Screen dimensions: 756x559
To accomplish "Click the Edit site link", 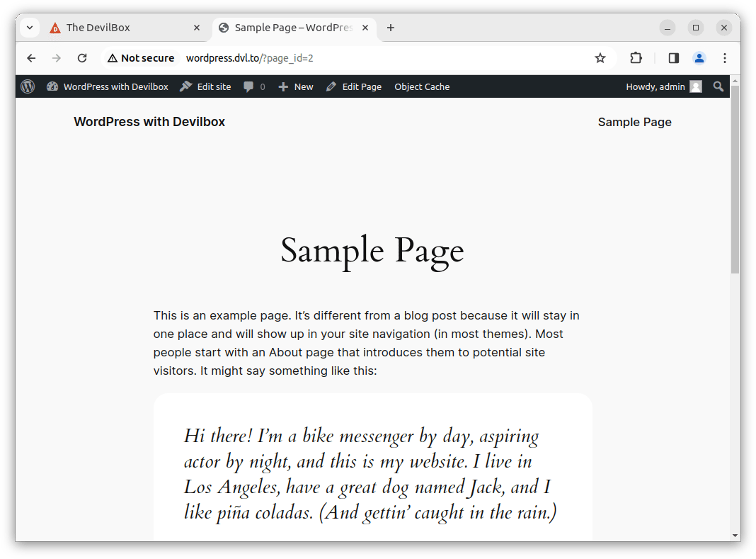I will 205,86.
